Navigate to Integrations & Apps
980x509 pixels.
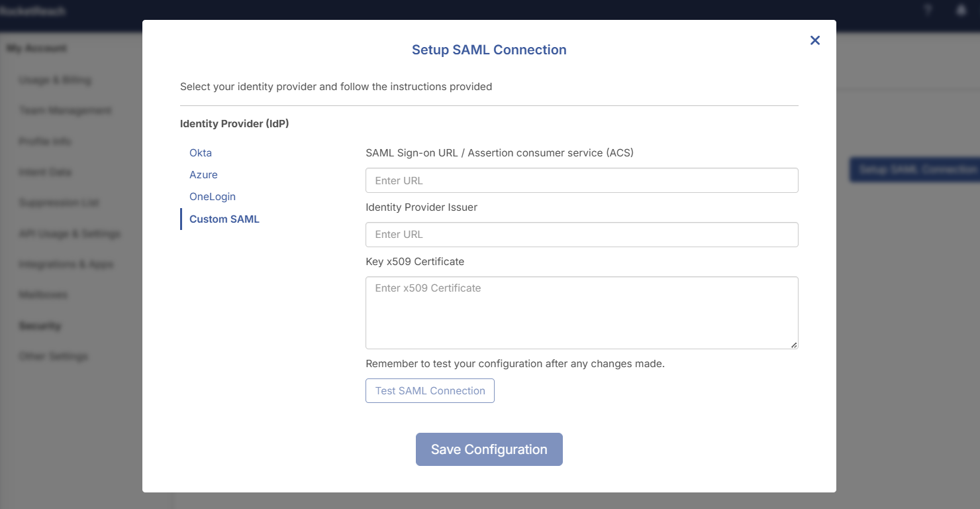pos(66,264)
